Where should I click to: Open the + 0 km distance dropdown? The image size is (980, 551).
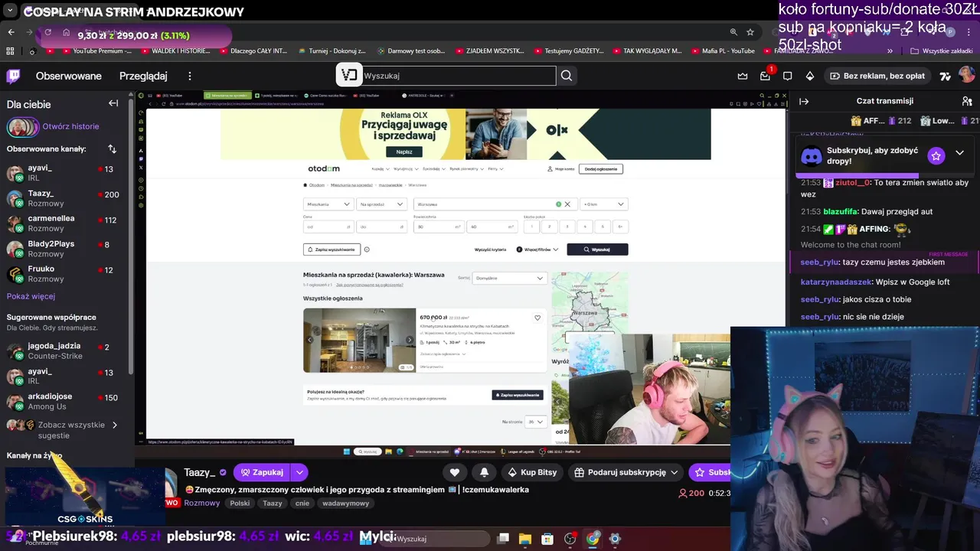pos(604,204)
